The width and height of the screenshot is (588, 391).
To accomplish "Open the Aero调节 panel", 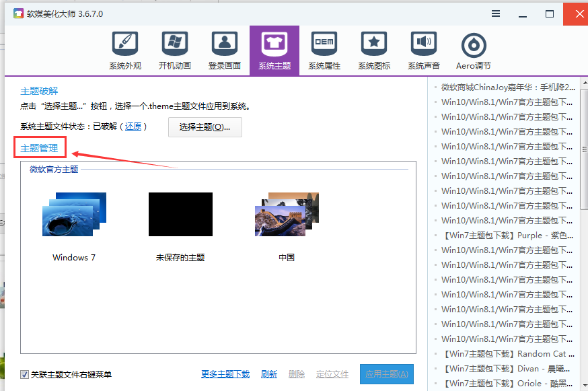I will click(x=473, y=49).
